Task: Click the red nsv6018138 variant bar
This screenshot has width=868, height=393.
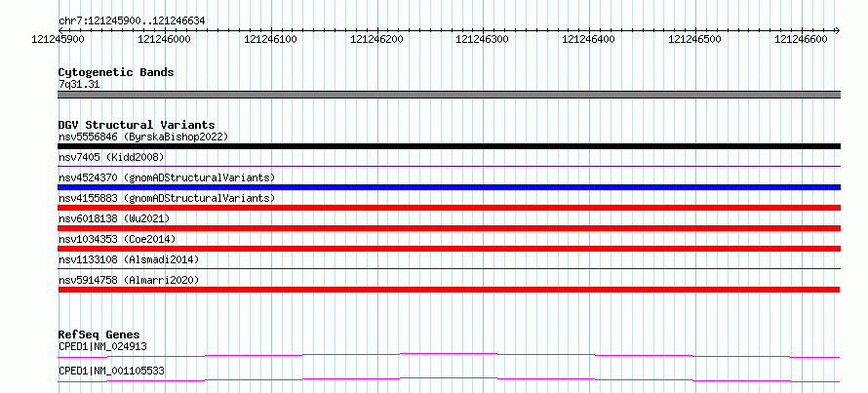Action: point(449,228)
